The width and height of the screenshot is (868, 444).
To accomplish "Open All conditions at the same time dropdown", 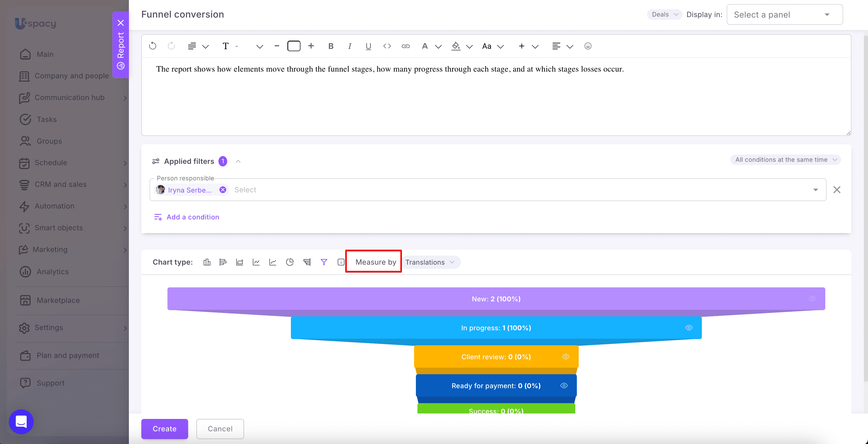I will point(785,160).
